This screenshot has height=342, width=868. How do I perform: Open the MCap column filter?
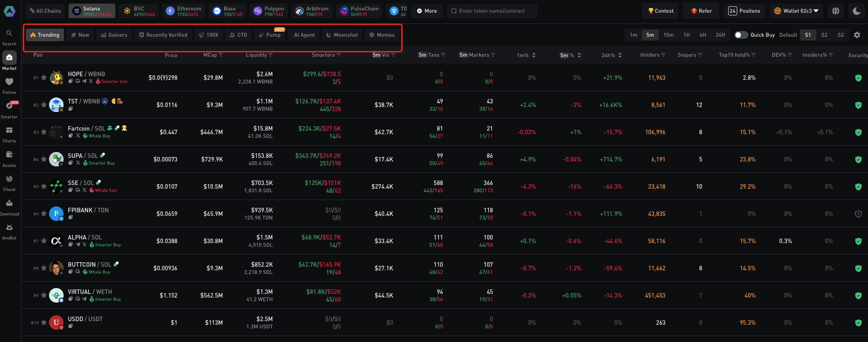[x=221, y=55]
